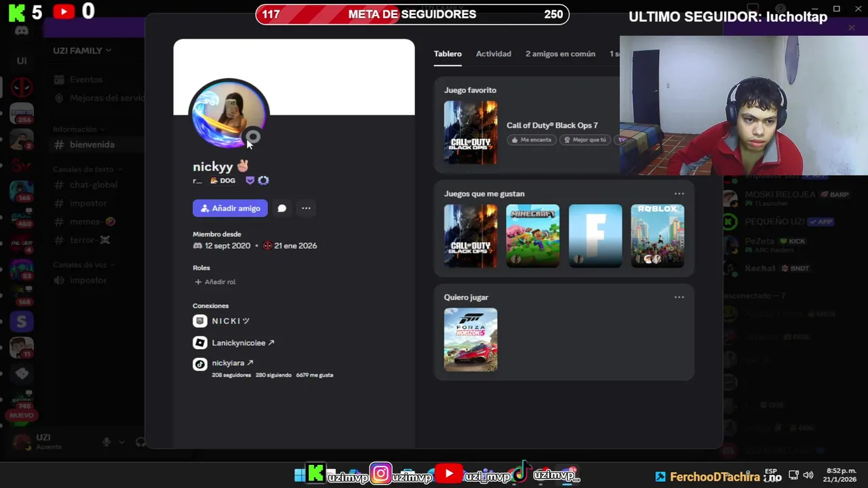Toggle microphone mute in user panel
The height and width of the screenshot is (488, 868).
(x=106, y=442)
